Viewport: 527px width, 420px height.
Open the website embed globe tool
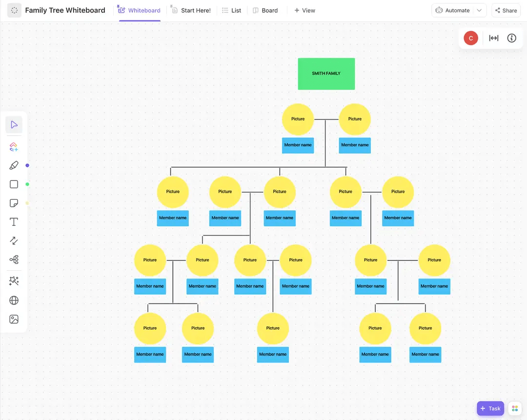pyautogui.click(x=14, y=300)
